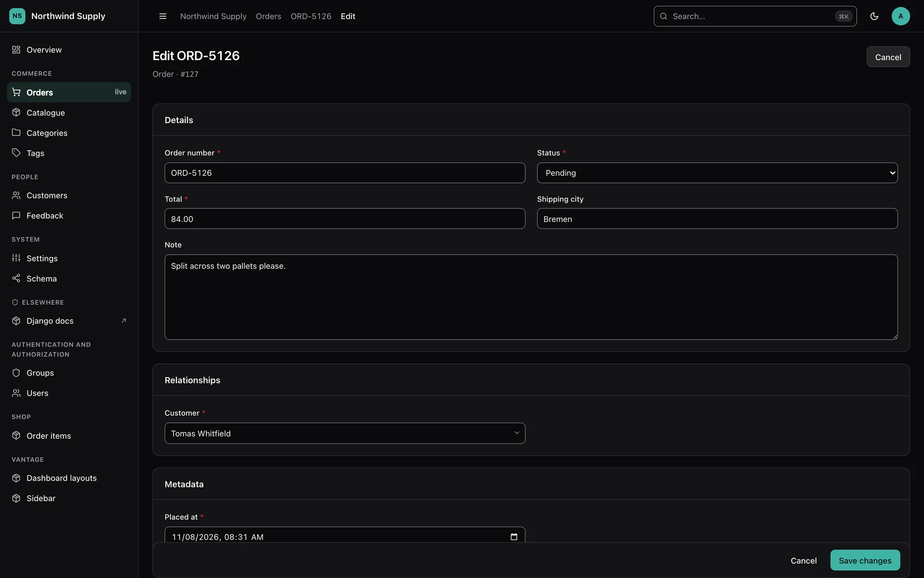
Task: Switch theme with the moon icon
Action: (x=874, y=16)
